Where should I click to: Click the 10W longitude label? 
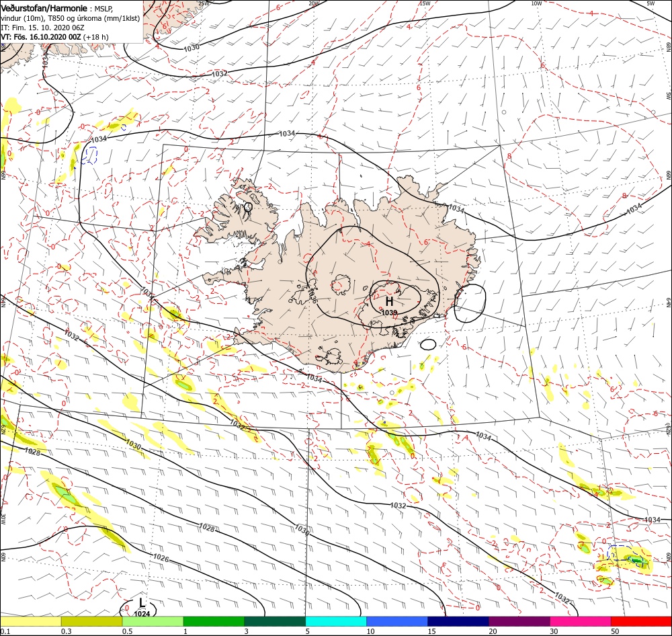pyautogui.click(x=536, y=3)
